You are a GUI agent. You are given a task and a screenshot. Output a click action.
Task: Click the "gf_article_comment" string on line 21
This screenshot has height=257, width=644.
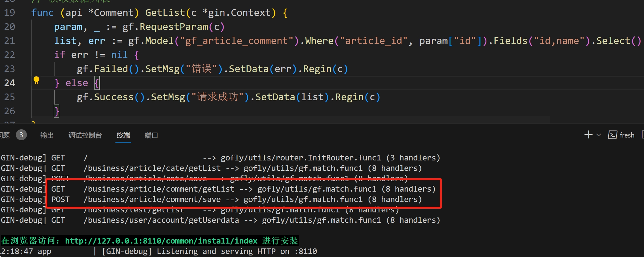(x=236, y=41)
